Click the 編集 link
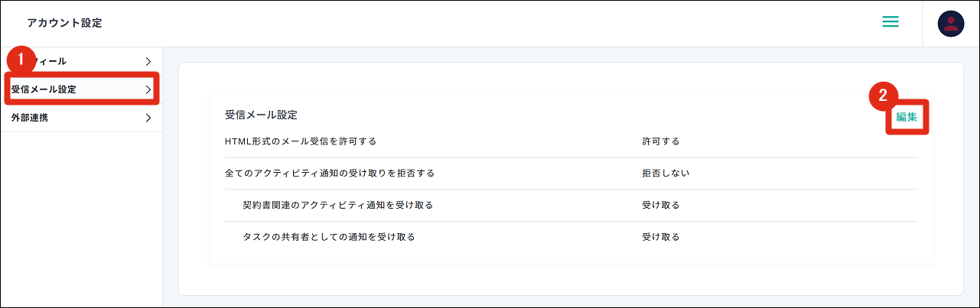980x308 pixels. (907, 117)
